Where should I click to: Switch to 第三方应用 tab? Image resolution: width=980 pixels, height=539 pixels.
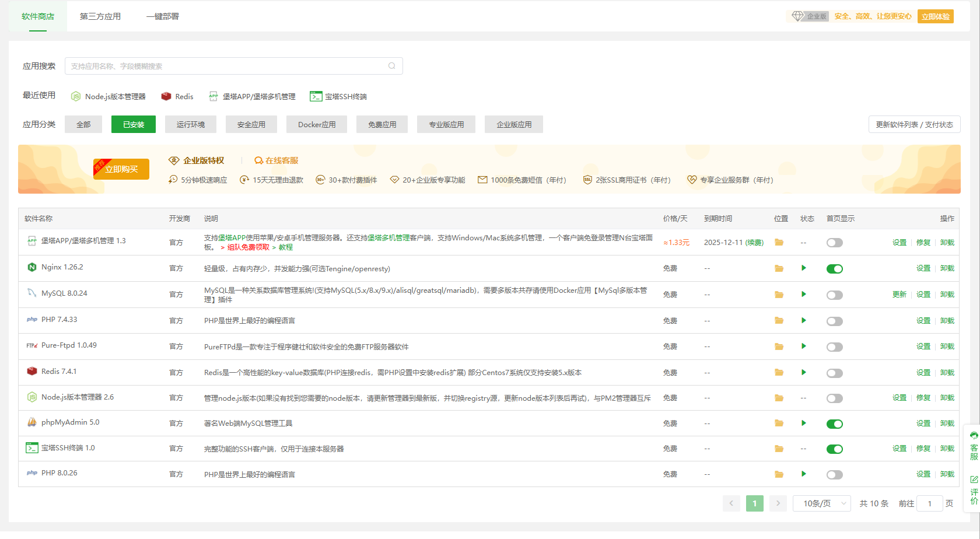(x=100, y=16)
